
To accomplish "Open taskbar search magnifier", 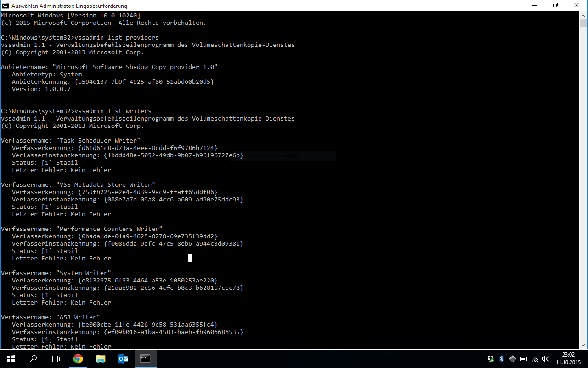I will (33, 359).
